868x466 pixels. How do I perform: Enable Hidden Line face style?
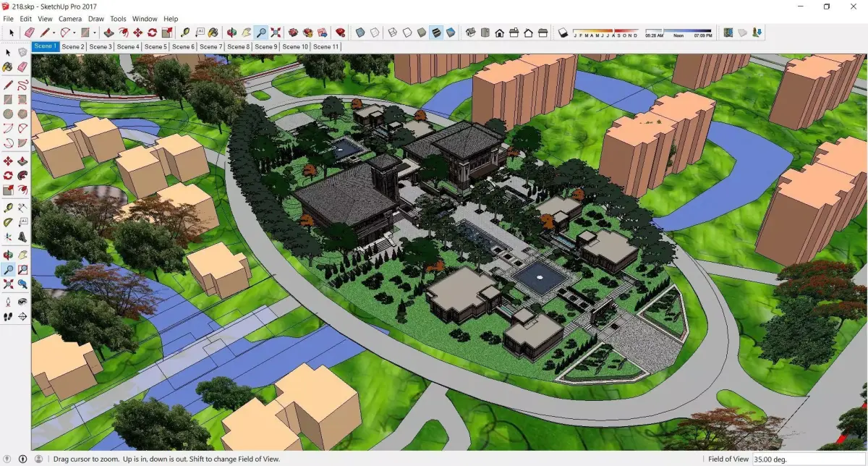point(407,33)
